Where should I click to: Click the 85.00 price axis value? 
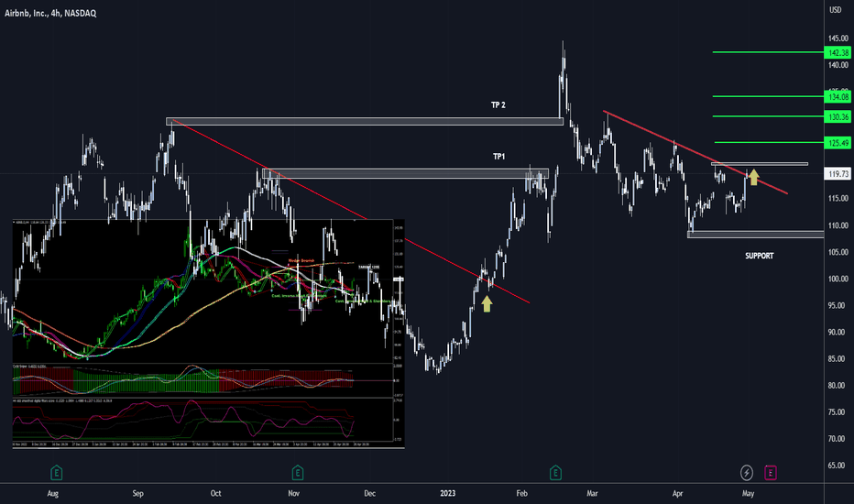(x=838, y=359)
